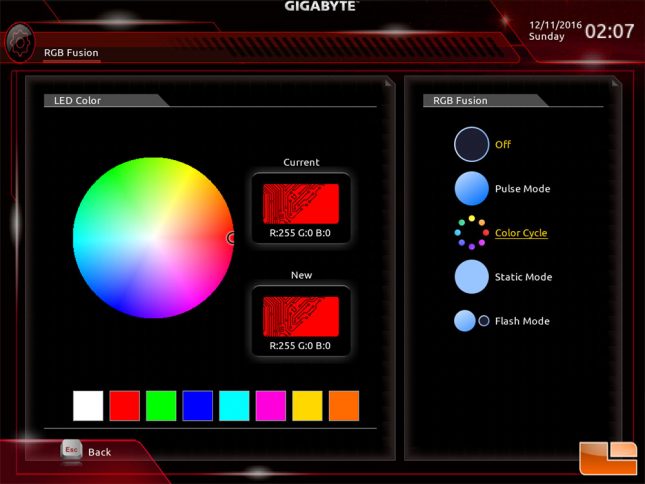Choose the Static Mode label
The image size is (645, 484).
coord(523,277)
